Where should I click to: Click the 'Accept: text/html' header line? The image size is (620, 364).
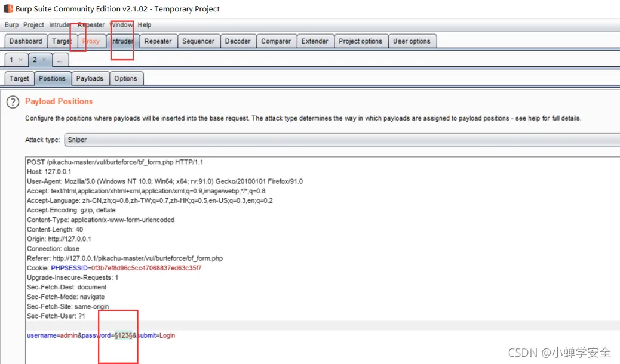146,191
